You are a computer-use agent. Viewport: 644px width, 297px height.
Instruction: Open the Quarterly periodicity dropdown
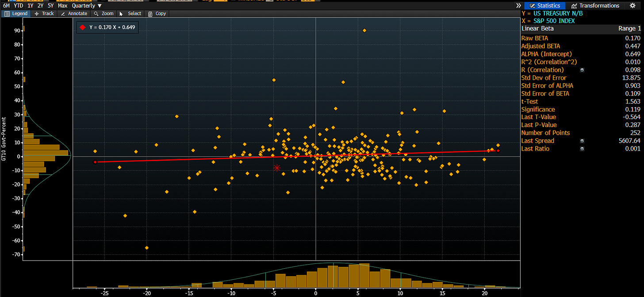click(x=86, y=6)
